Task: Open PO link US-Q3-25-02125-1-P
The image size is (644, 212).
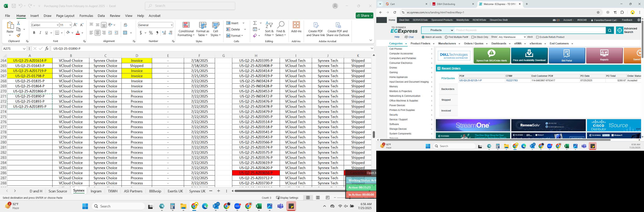Action: 470,81
